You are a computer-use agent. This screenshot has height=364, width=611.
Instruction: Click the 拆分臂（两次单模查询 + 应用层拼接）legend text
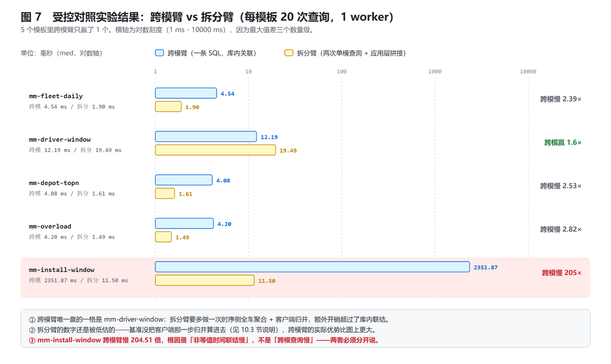352,53
